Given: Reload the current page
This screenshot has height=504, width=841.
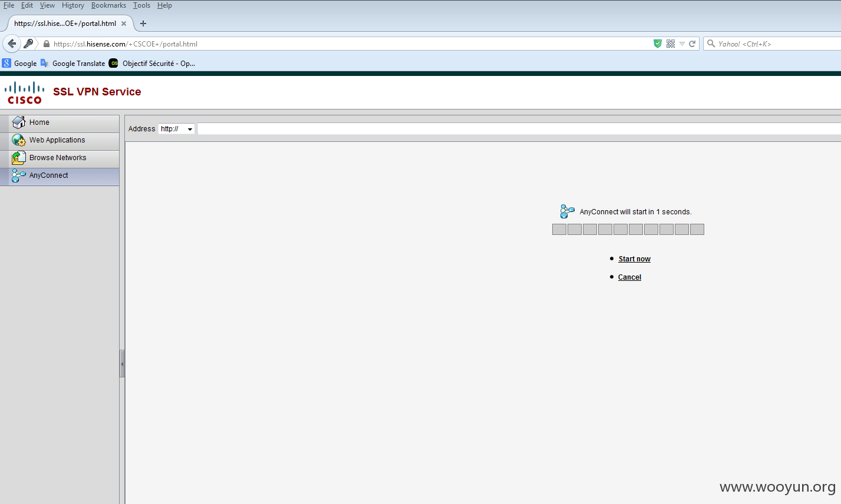Looking at the screenshot, I should (x=692, y=44).
